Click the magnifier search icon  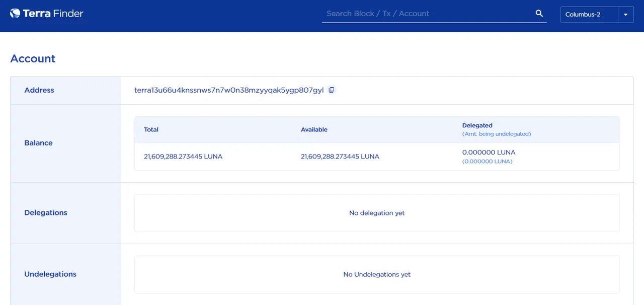[x=539, y=14]
